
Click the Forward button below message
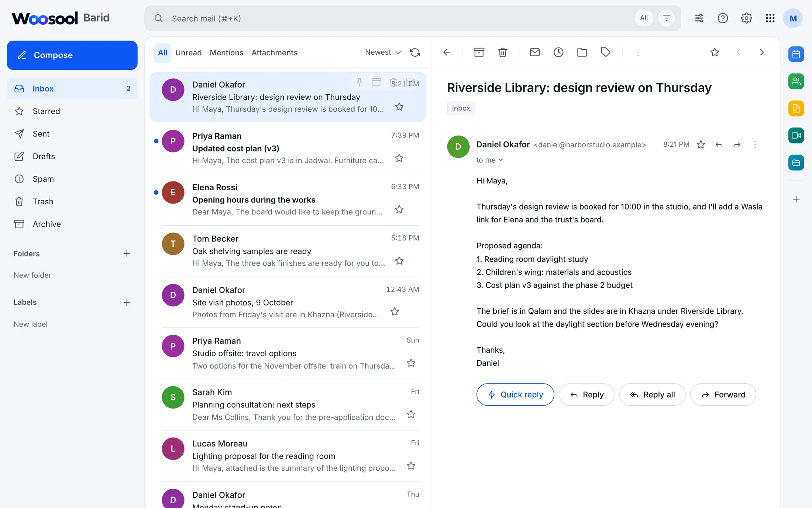coord(723,395)
